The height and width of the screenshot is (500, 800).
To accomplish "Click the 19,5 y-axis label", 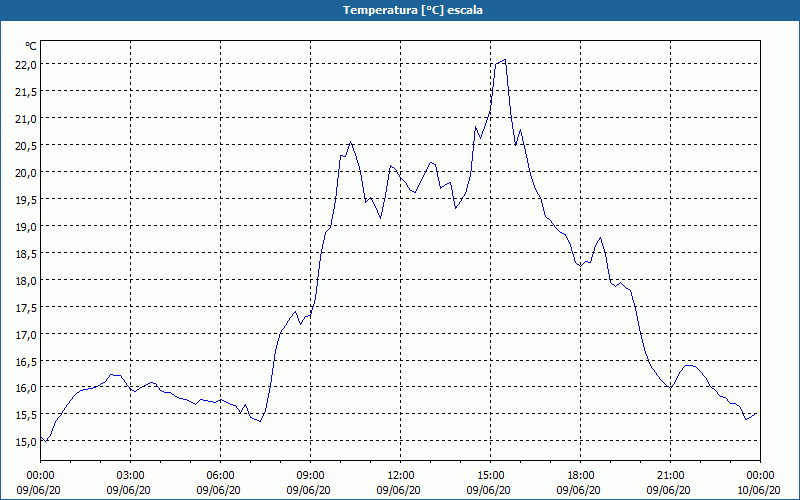I will tap(26, 199).
